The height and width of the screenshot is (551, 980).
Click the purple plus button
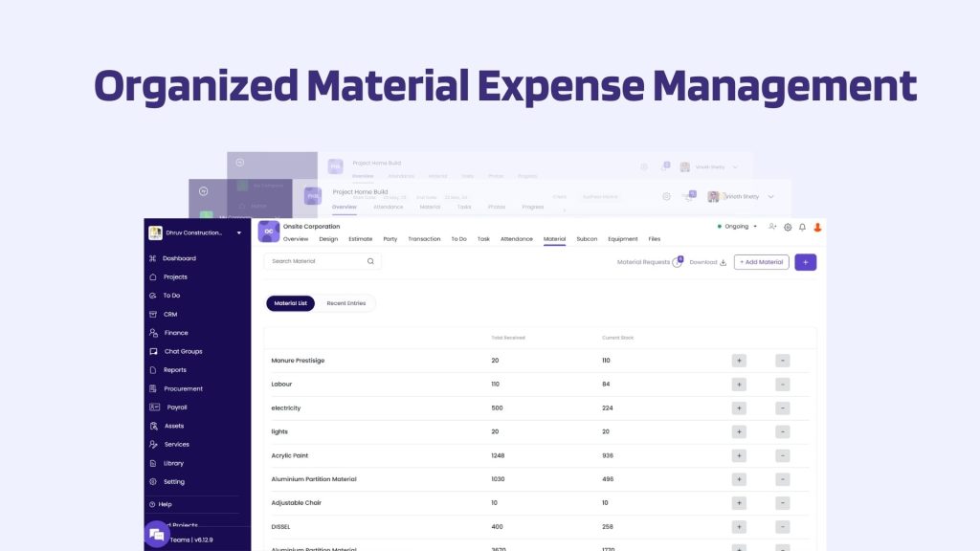(805, 262)
